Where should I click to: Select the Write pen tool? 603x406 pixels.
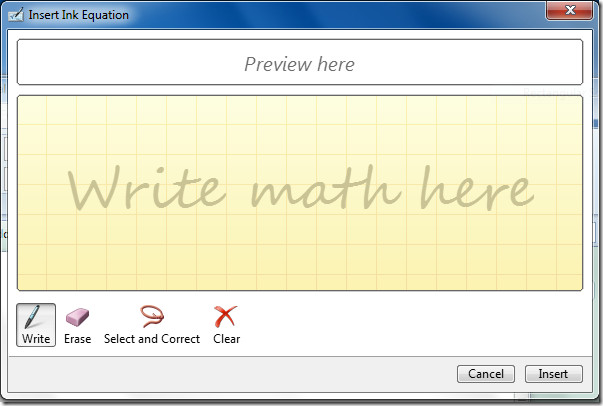[x=36, y=325]
